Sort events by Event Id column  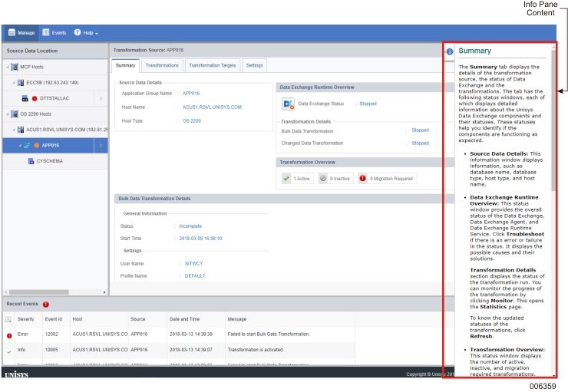[x=53, y=319]
